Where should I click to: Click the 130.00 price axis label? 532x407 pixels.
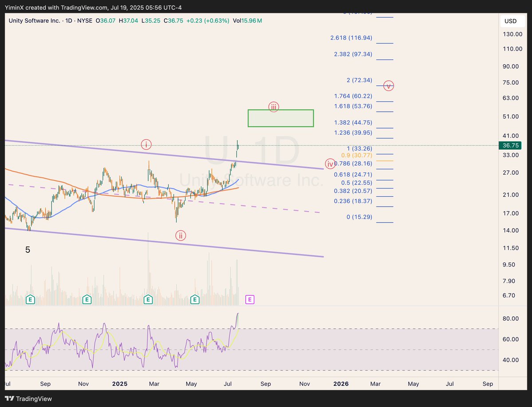click(x=512, y=34)
